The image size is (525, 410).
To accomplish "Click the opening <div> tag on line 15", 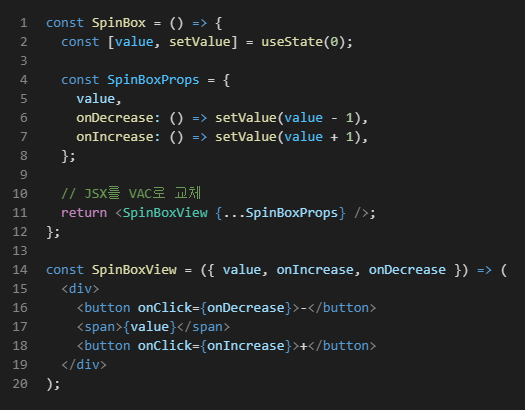I will coord(80,289).
